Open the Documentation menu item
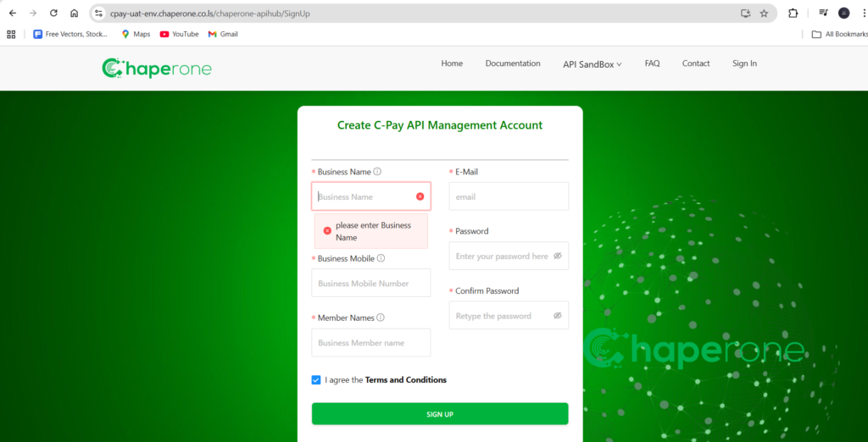 tap(512, 64)
